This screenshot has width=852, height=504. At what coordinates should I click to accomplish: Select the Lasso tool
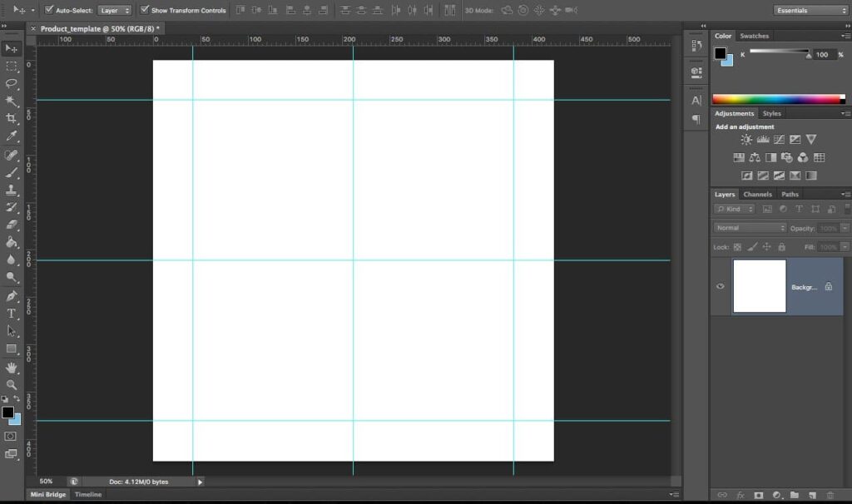[11, 83]
